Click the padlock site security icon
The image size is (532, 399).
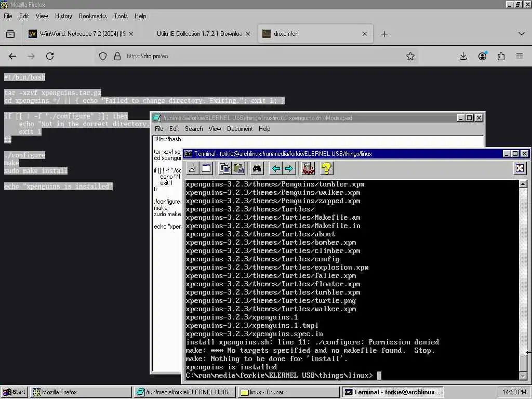coord(117,56)
